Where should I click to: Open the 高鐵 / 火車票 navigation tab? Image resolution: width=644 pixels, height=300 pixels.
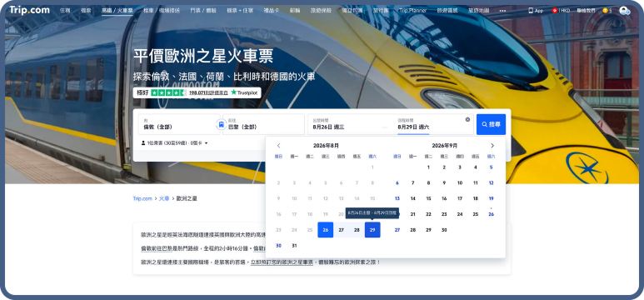tap(117, 11)
